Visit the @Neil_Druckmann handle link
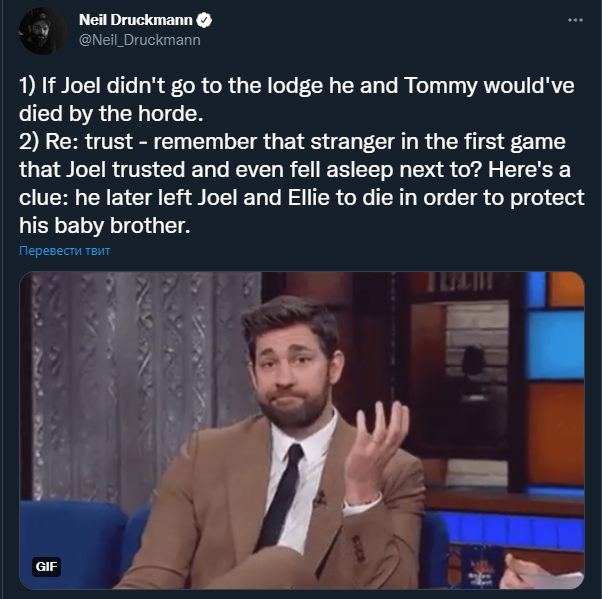 click(x=140, y=40)
